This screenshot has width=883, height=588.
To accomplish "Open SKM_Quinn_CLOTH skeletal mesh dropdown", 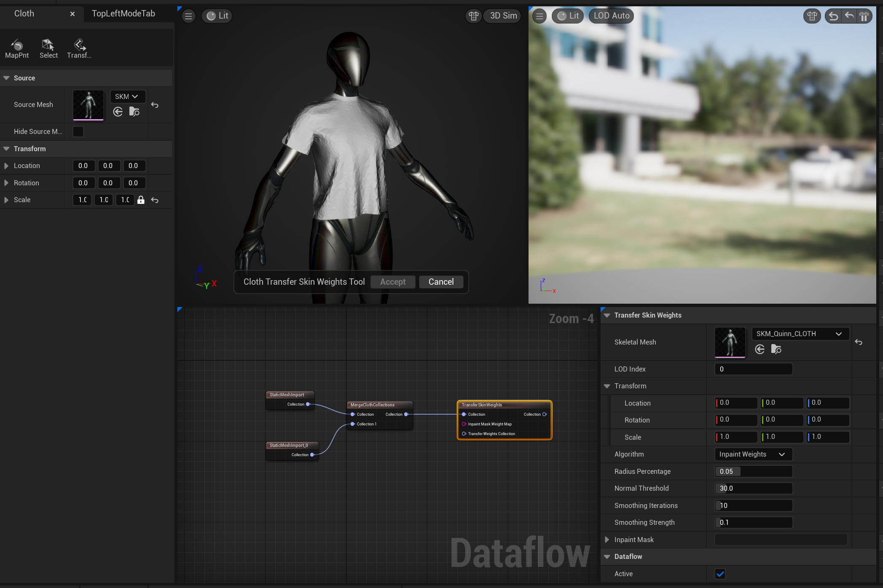I will point(800,334).
